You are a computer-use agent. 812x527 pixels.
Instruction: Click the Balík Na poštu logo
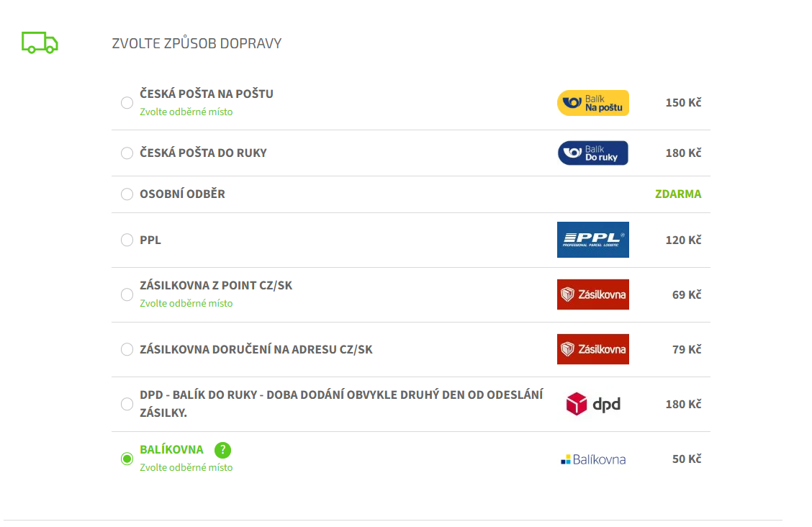point(593,103)
